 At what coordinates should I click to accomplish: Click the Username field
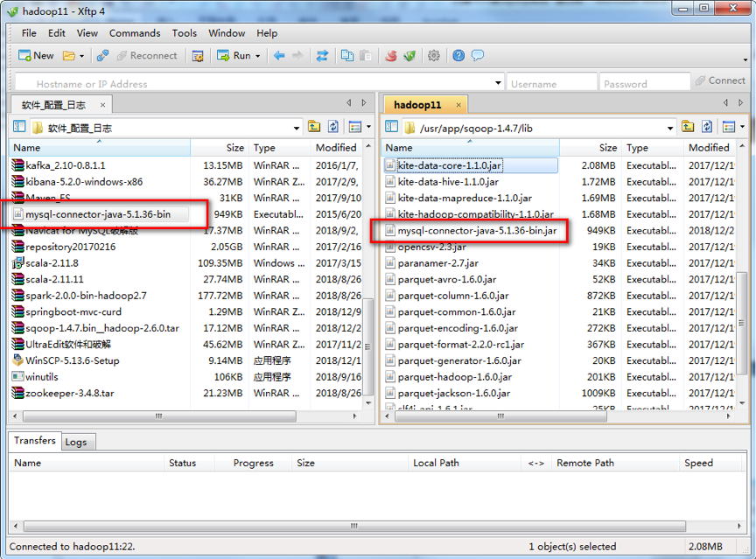click(x=551, y=83)
